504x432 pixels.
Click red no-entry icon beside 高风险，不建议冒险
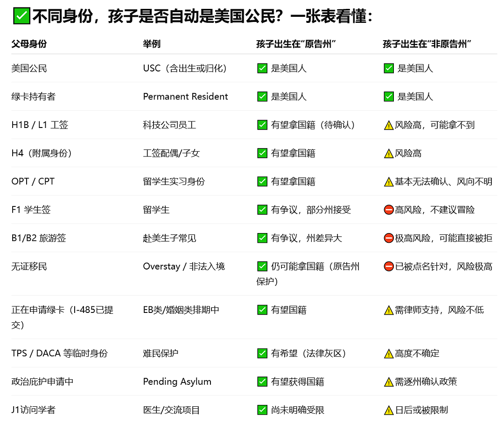(389, 210)
